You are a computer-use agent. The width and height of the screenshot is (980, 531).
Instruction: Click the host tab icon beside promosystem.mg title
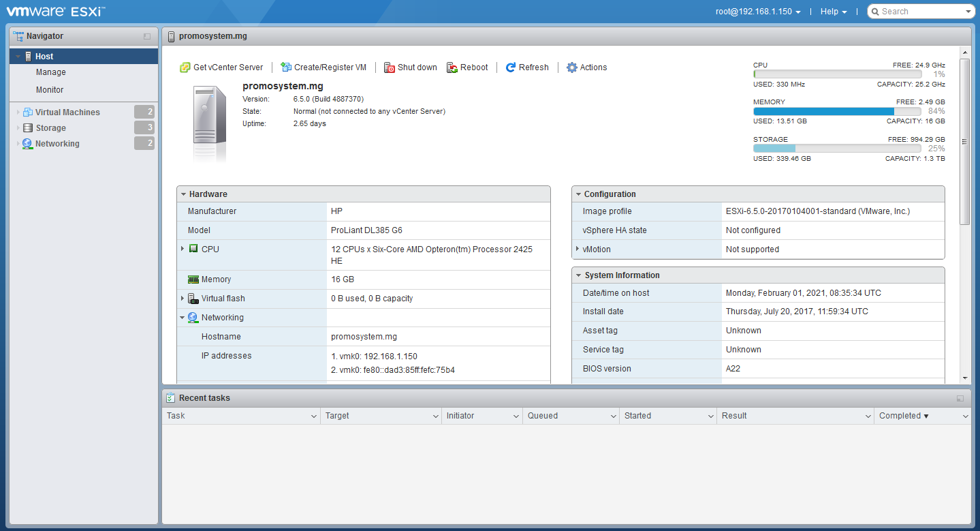(x=171, y=36)
